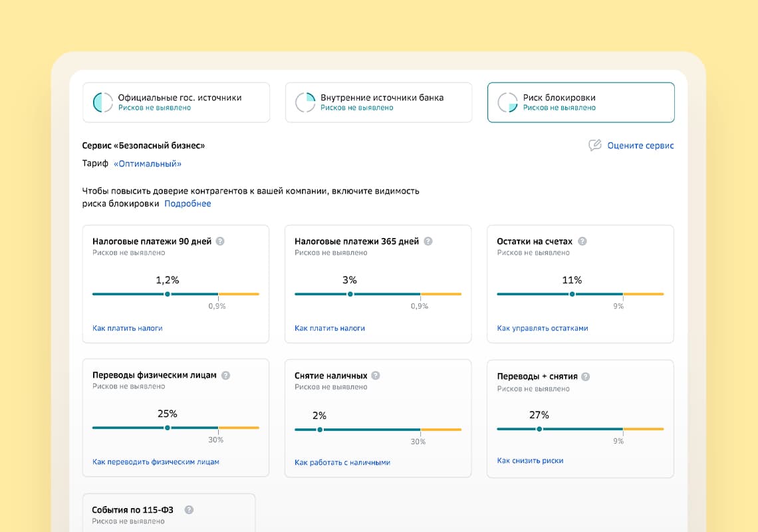Click the pie icon for Внутренние источники банка

point(305,102)
